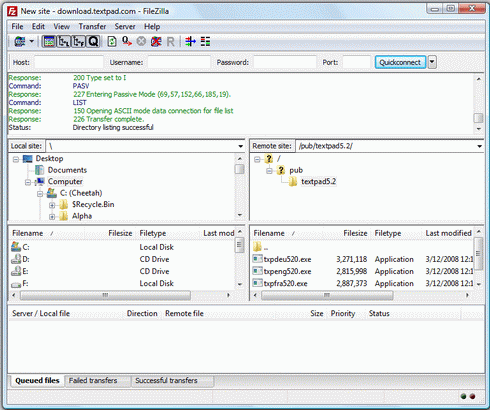The height and width of the screenshot is (410, 490).
Task: Click the Disconnect from server icon
Action: coord(156,42)
